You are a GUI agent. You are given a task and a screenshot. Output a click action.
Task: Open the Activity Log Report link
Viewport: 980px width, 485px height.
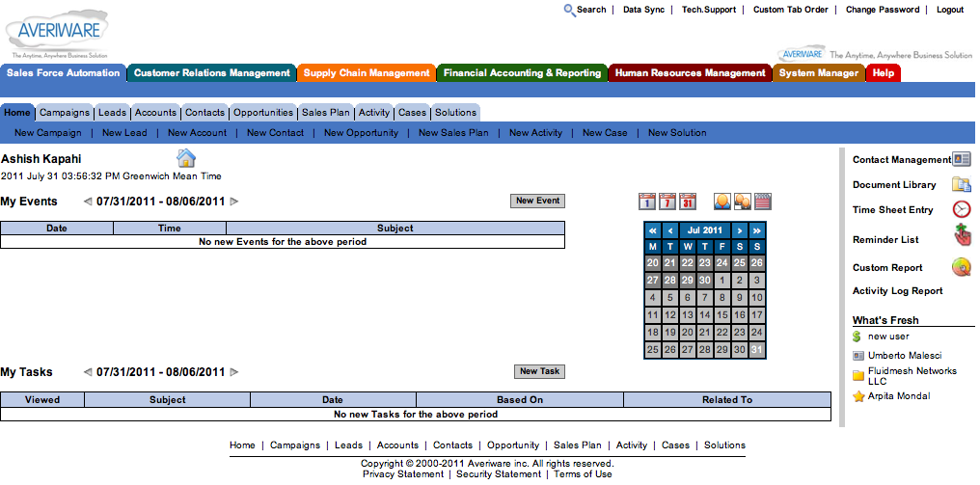897,290
